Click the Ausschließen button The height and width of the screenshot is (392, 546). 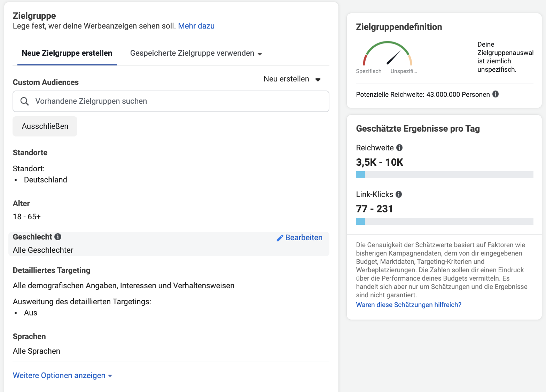(x=45, y=126)
